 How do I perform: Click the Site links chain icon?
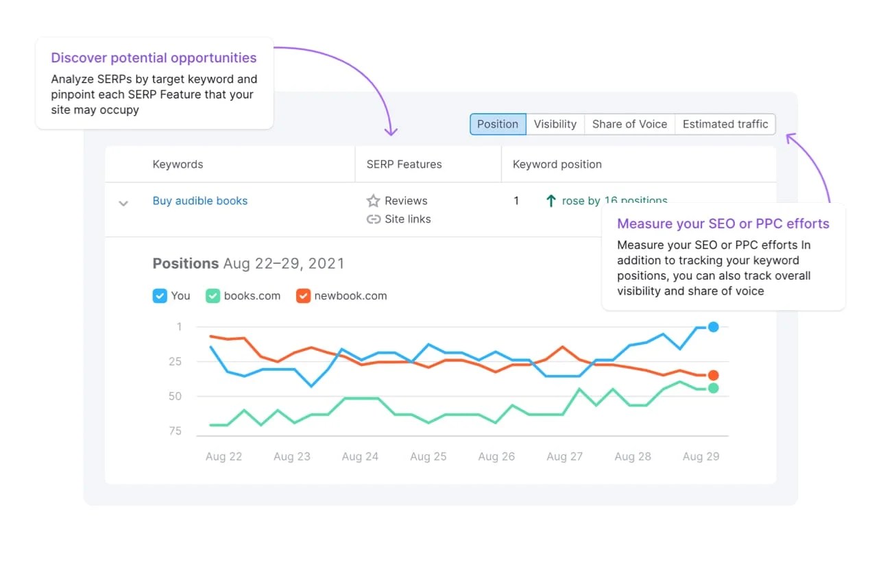click(373, 219)
